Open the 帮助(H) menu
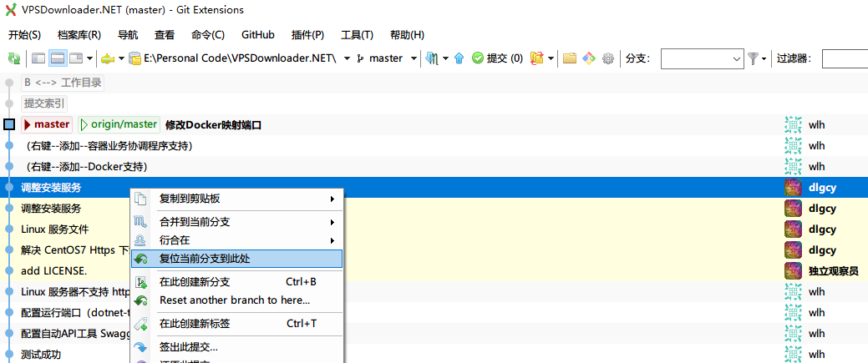 pyautogui.click(x=407, y=34)
